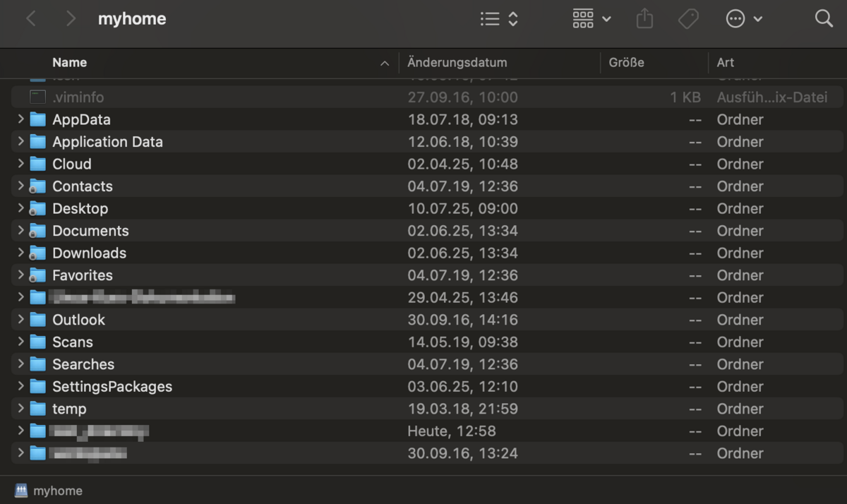Select the Outlook folder icon
This screenshot has height=504, width=847.
pyautogui.click(x=37, y=320)
